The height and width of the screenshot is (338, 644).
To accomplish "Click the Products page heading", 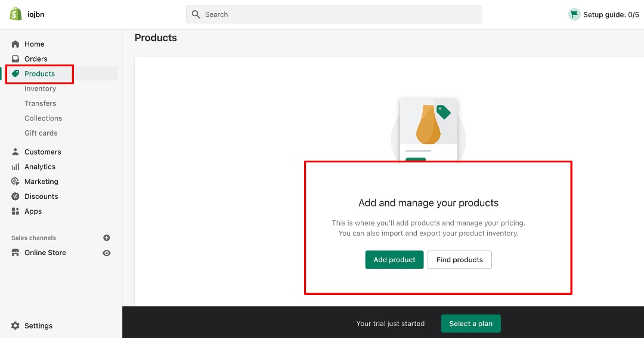I will coord(156,38).
